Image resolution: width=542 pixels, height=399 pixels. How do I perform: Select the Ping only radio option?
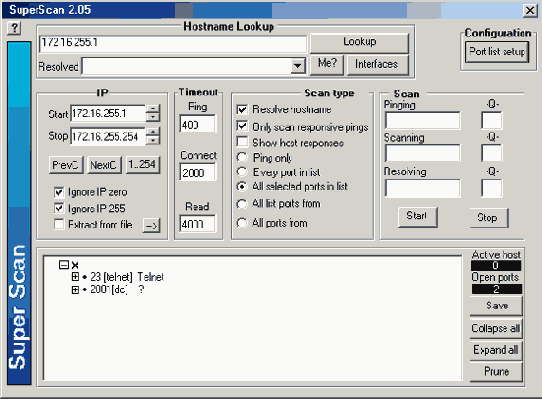tap(242, 157)
